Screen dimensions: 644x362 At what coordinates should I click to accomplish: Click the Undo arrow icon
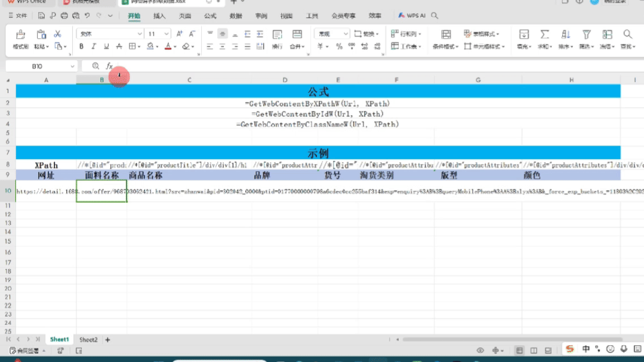pos(87,16)
